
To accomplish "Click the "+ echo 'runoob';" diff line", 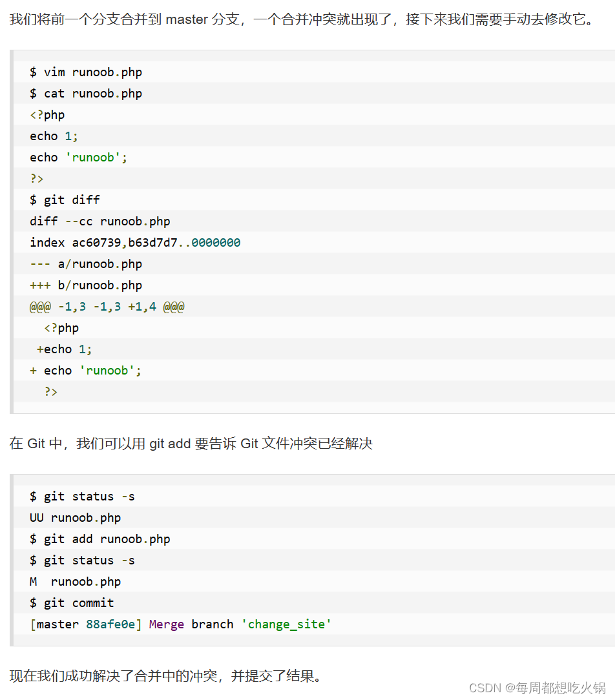I will 86,370.
